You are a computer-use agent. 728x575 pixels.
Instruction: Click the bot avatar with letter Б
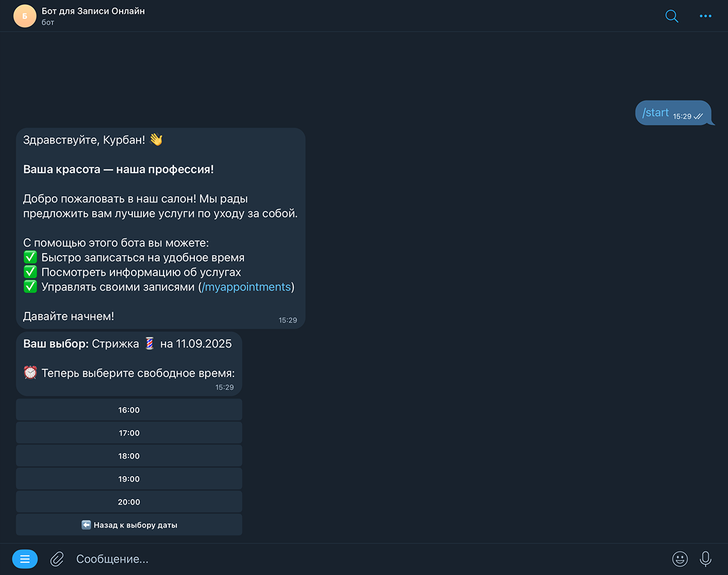25,16
